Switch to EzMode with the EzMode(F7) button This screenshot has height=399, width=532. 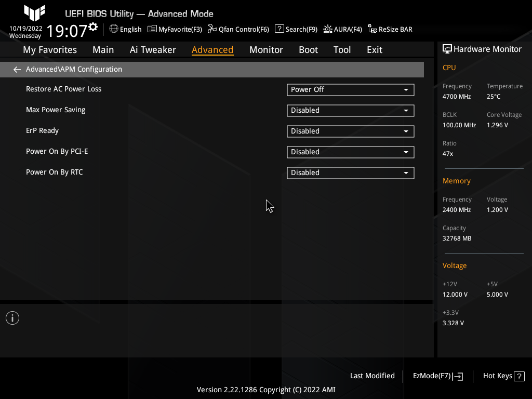coord(437,376)
